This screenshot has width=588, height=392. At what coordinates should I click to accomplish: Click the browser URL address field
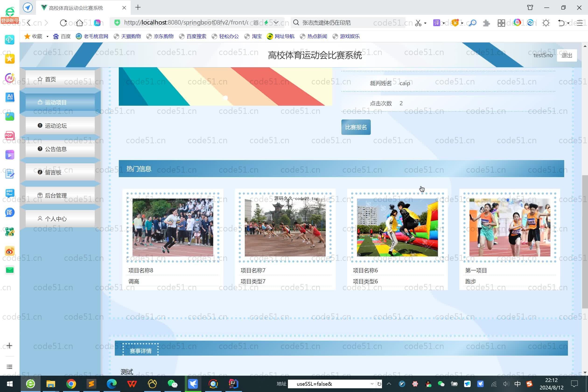pyautogui.click(x=186, y=22)
